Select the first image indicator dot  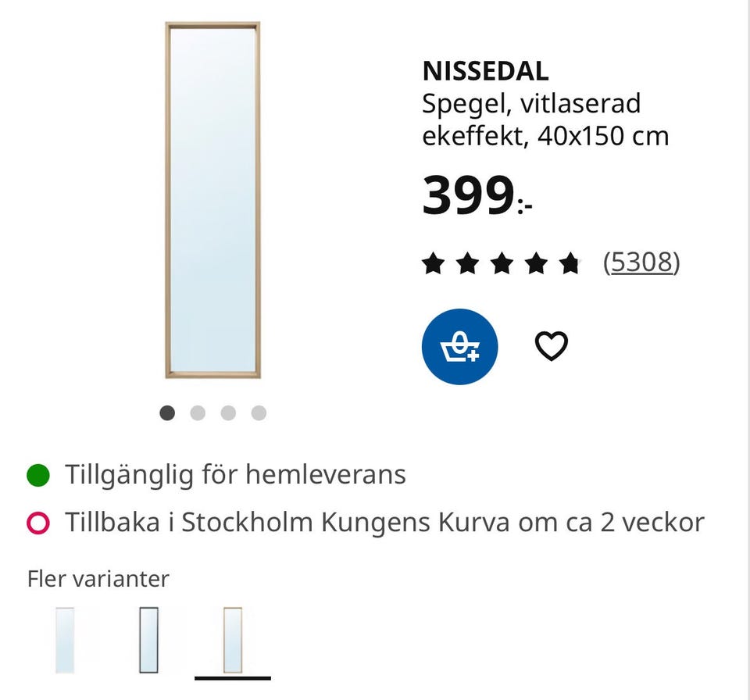click(166, 412)
